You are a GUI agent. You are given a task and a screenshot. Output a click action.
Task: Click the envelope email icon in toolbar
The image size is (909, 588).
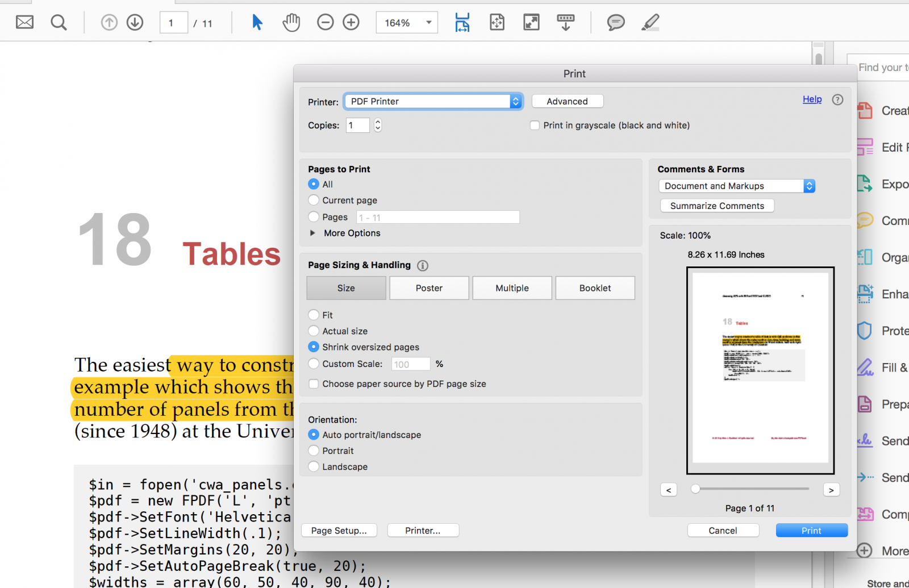[x=24, y=23]
